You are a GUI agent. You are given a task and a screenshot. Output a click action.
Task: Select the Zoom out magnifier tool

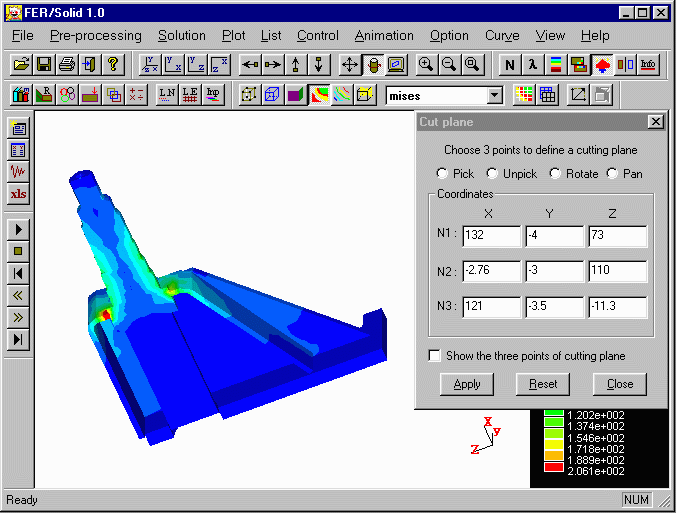coord(449,65)
